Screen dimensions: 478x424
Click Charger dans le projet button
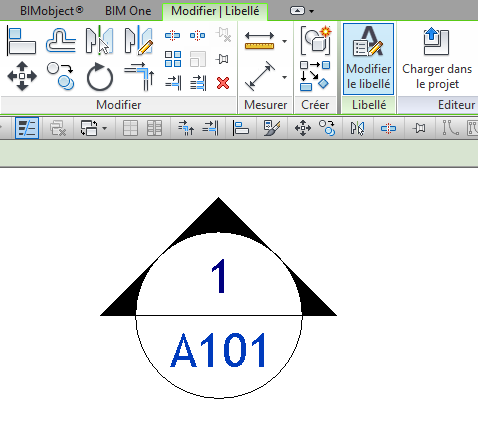[x=437, y=59]
